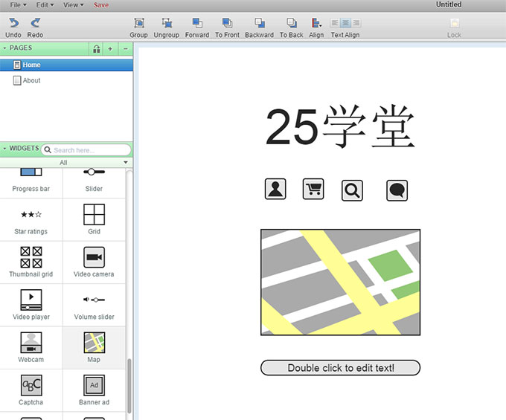Set text align center
This screenshot has height=420, width=506.
[345, 23]
